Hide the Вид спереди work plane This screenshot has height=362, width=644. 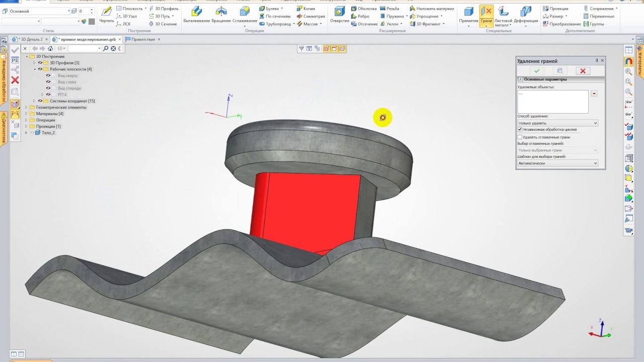(x=48, y=88)
